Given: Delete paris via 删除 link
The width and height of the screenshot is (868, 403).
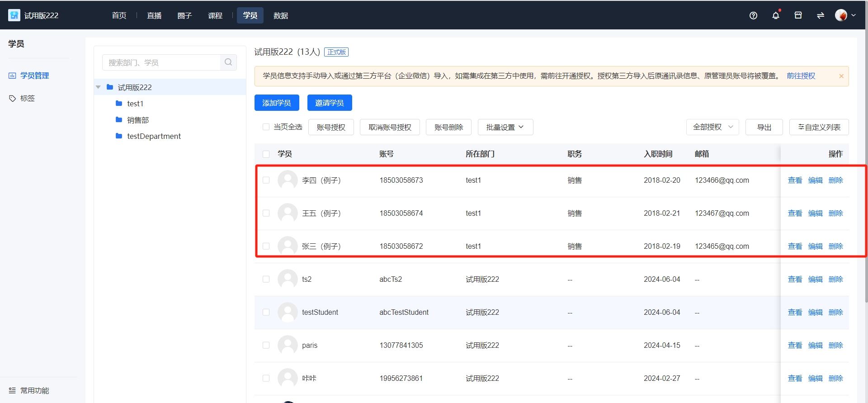Looking at the screenshot, I should tap(835, 345).
